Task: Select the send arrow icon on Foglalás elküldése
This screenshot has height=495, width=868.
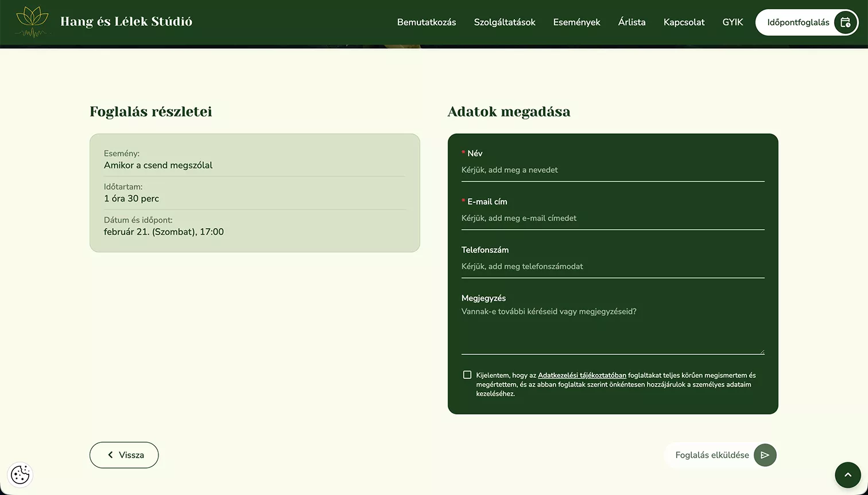Action: (x=765, y=455)
